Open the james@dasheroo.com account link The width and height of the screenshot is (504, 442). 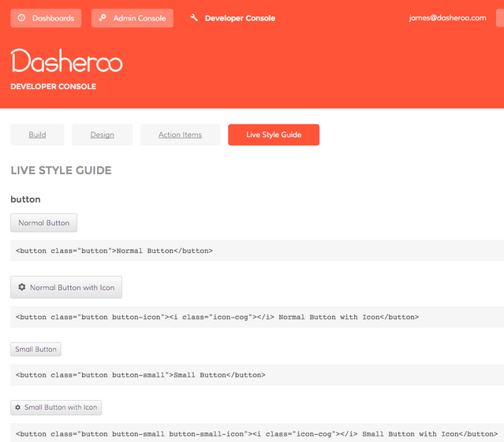pos(447,18)
